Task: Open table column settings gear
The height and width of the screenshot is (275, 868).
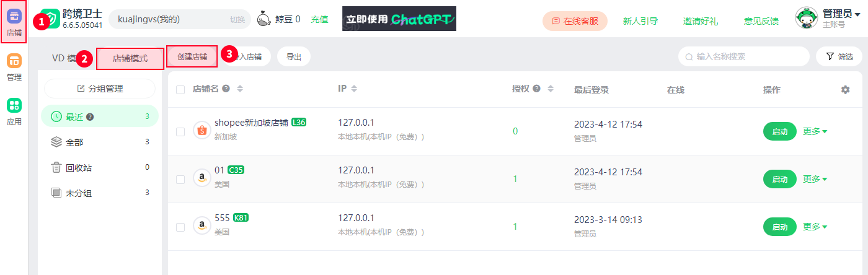Action: [845, 90]
